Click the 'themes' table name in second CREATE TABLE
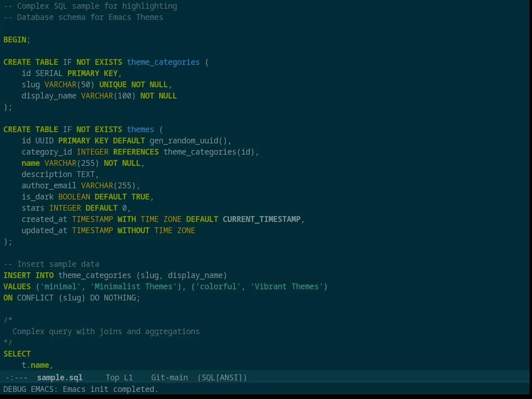This screenshot has height=399, width=532. 140,129
